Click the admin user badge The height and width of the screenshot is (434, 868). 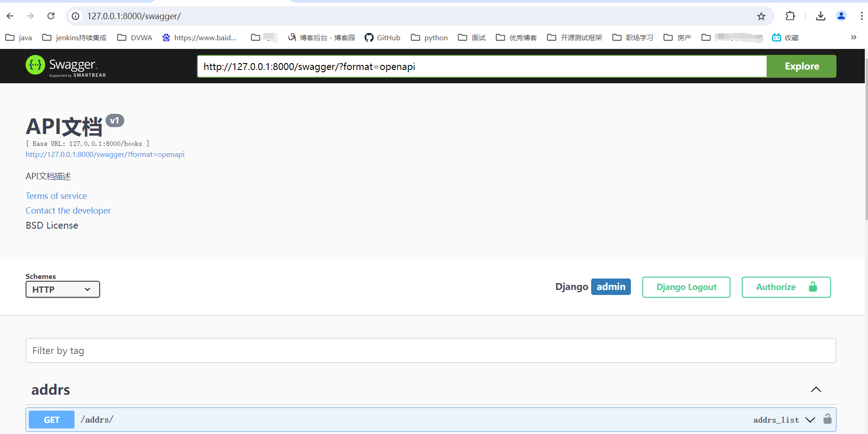[611, 287]
